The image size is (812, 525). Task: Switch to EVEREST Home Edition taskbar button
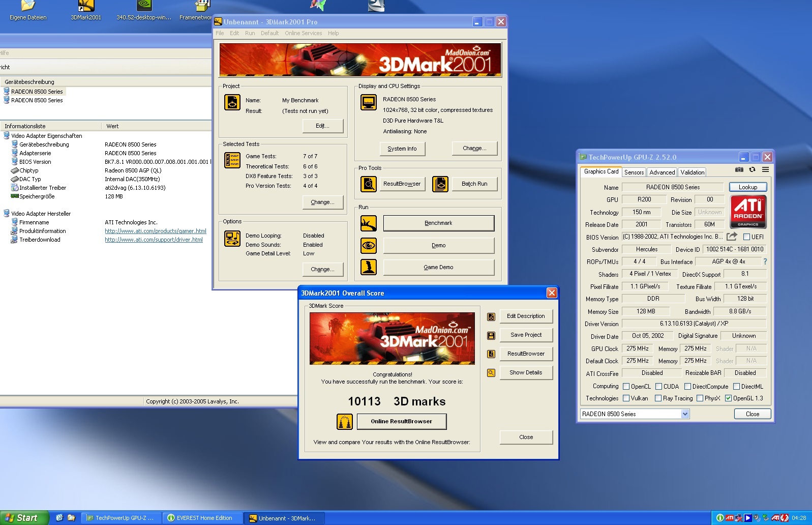coord(202,518)
